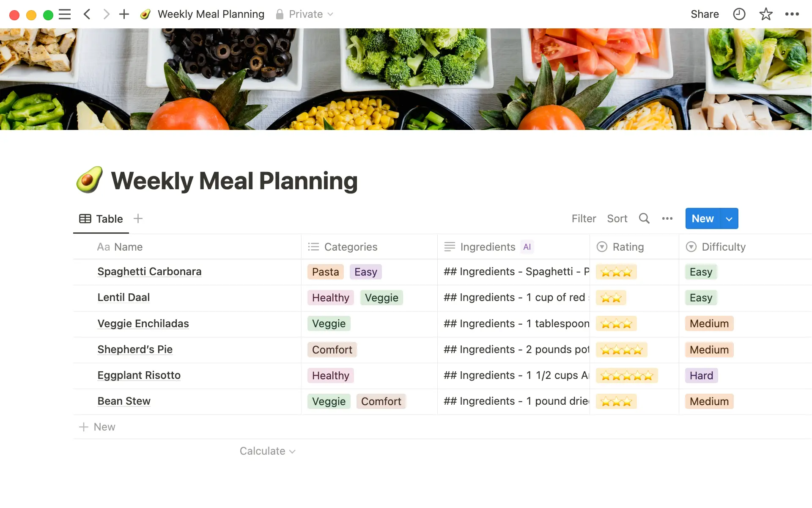Image resolution: width=812 pixels, height=508 pixels.
Task: Favorite the page using the star icon
Action: tap(766, 14)
